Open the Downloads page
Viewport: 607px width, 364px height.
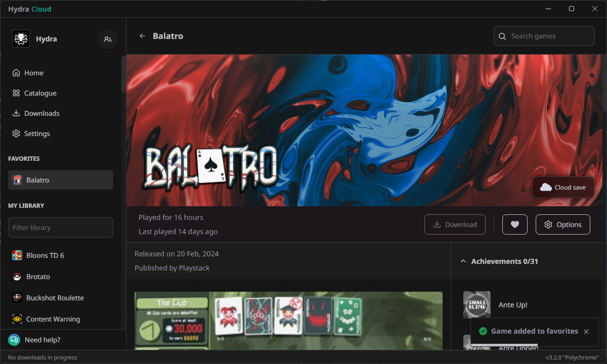[x=61, y=113]
